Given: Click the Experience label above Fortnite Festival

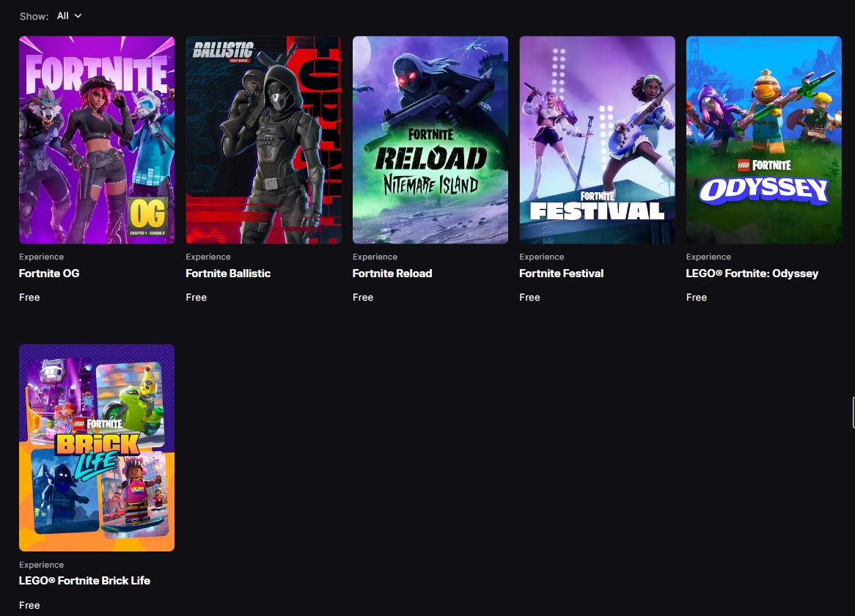Looking at the screenshot, I should click(541, 257).
